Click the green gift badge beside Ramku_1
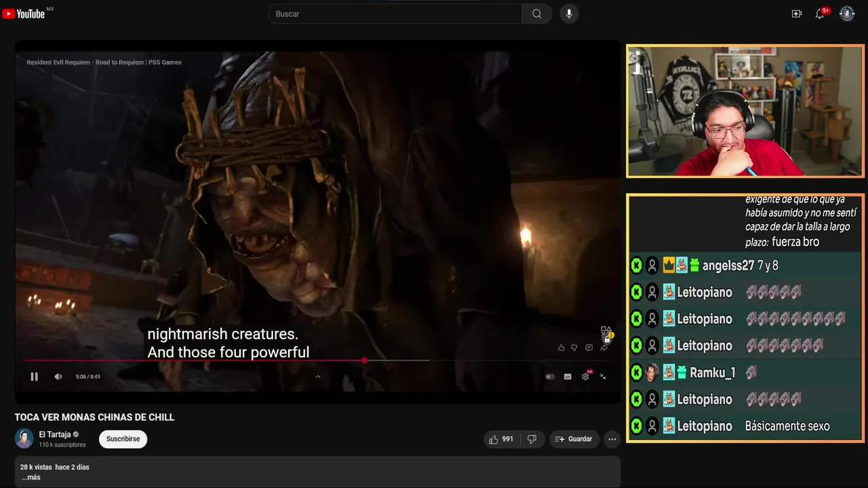 pyautogui.click(x=682, y=373)
